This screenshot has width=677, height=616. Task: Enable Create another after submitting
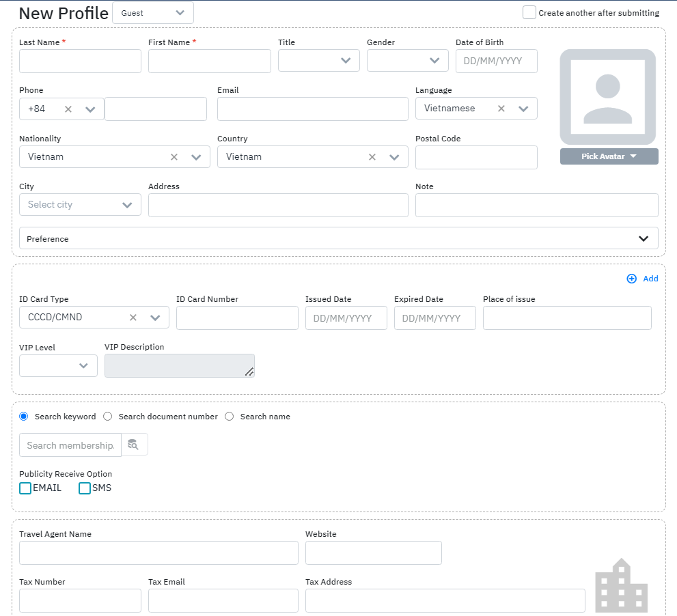click(x=529, y=12)
